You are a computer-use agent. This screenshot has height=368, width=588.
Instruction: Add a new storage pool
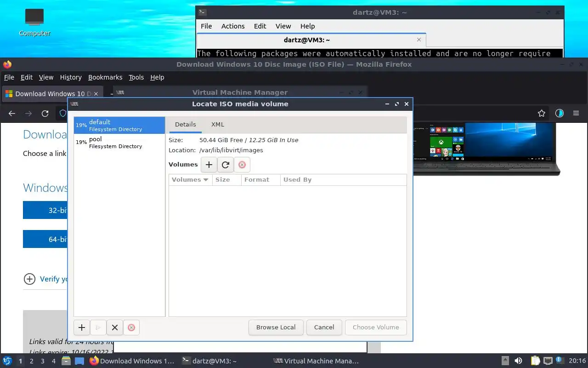pos(82,328)
